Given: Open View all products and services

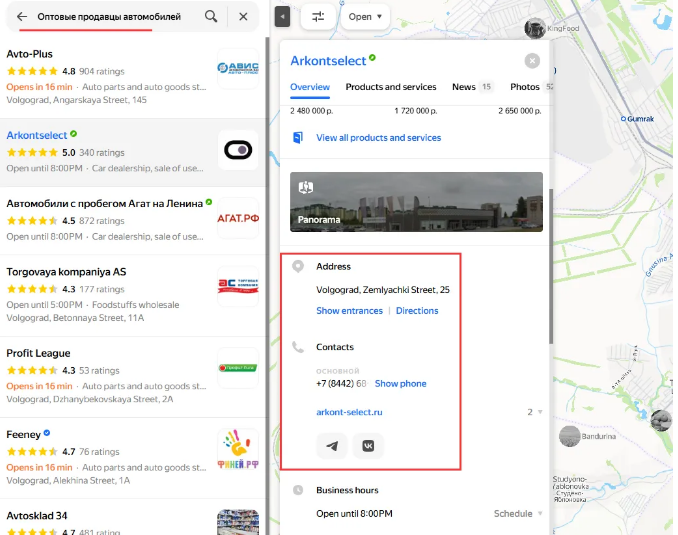Looking at the screenshot, I should pyautogui.click(x=378, y=138).
